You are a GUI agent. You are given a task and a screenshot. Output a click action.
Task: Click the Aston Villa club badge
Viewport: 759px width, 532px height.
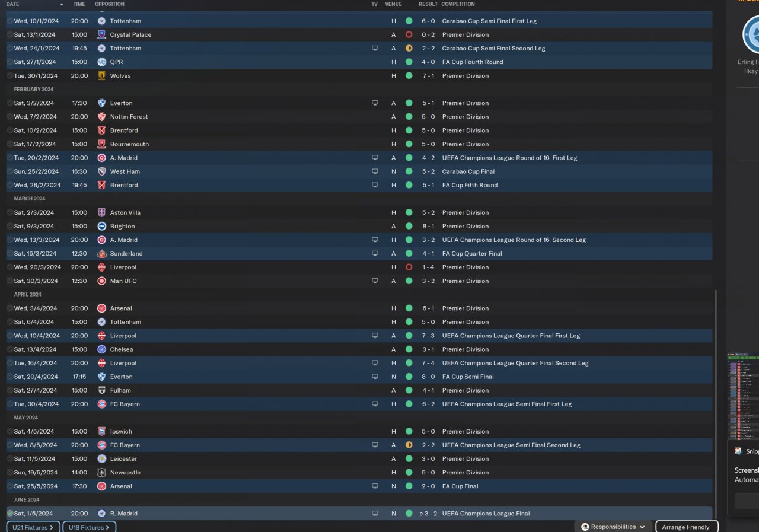point(101,212)
